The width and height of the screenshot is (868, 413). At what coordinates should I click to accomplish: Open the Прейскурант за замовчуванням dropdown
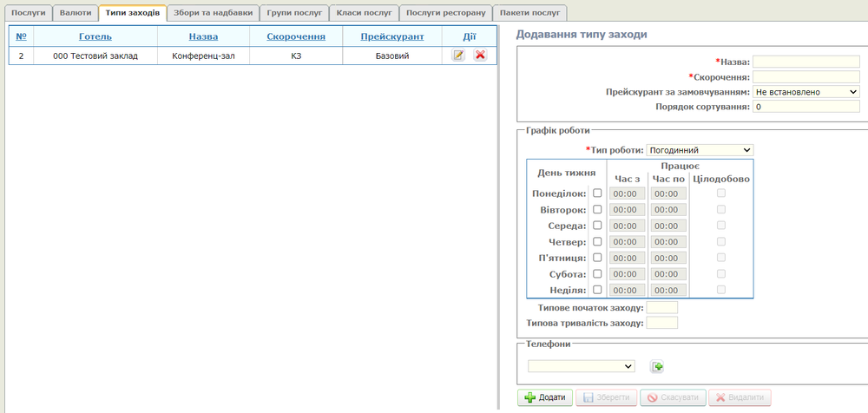point(806,91)
